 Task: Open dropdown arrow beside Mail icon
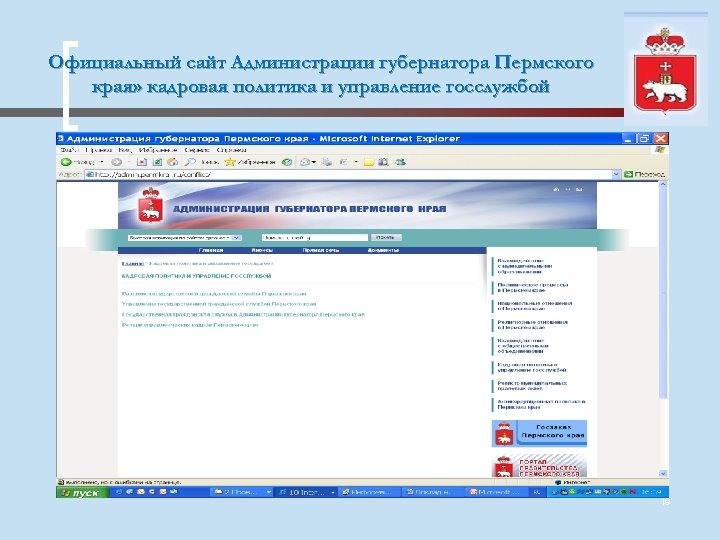coord(314,162)
